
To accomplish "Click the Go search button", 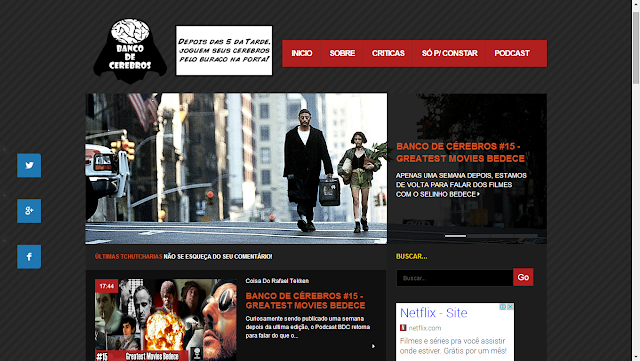I will click(523, 277).
